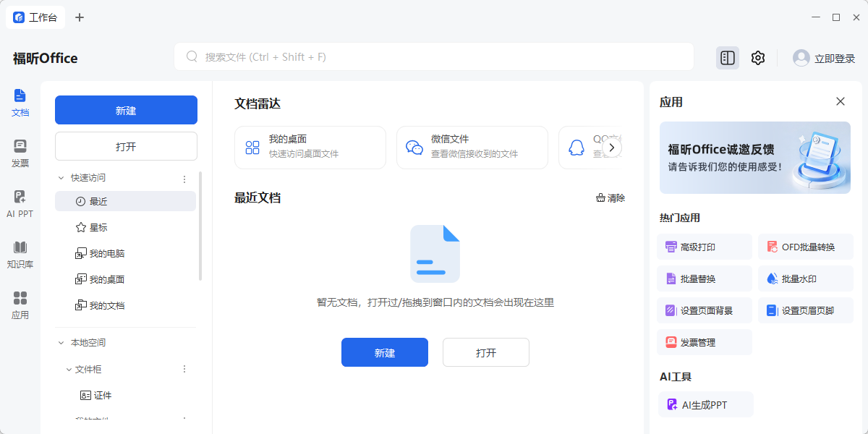Open 文件柜 more options menu
The height and width of the screenshot is (434, 868).
point(184,369)
